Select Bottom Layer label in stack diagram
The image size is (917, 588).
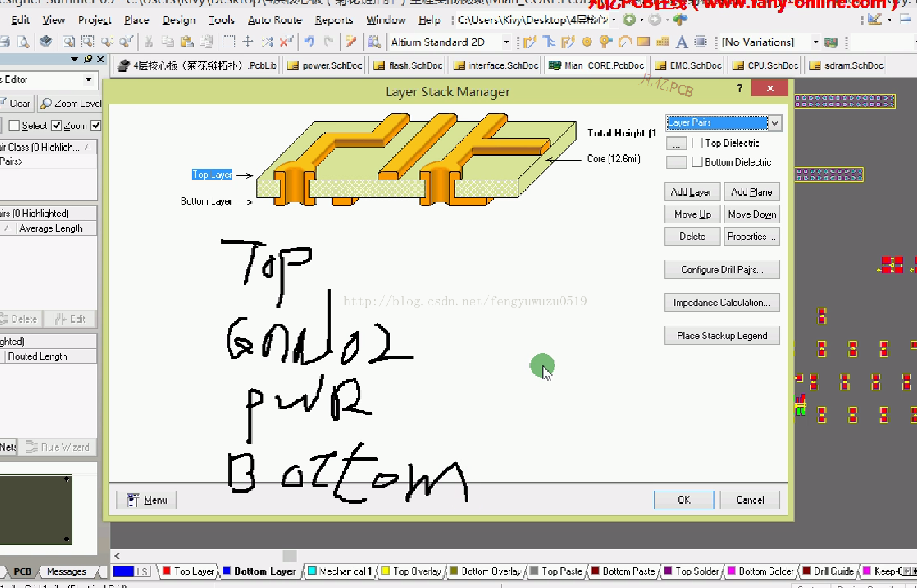[206, 201]
